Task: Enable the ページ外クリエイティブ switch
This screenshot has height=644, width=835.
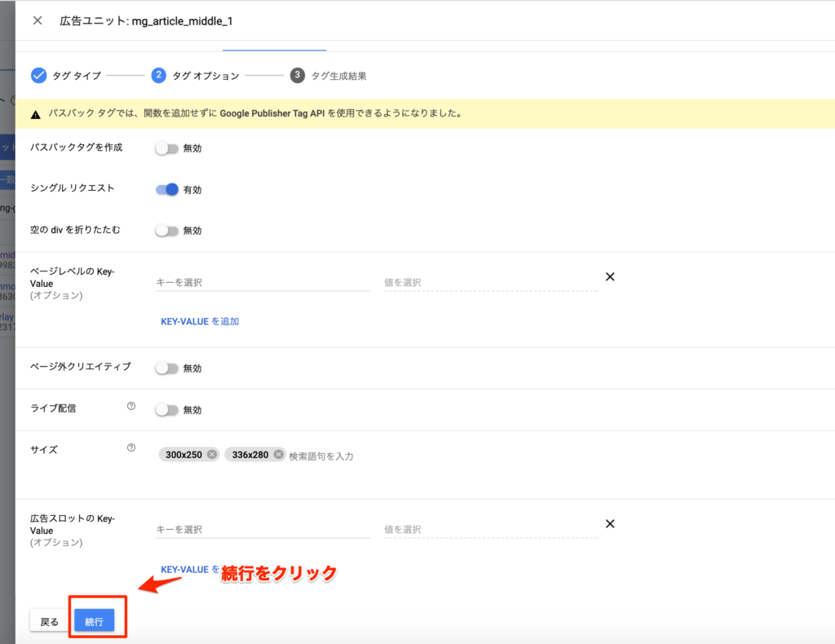Action: tap(166, 368)
